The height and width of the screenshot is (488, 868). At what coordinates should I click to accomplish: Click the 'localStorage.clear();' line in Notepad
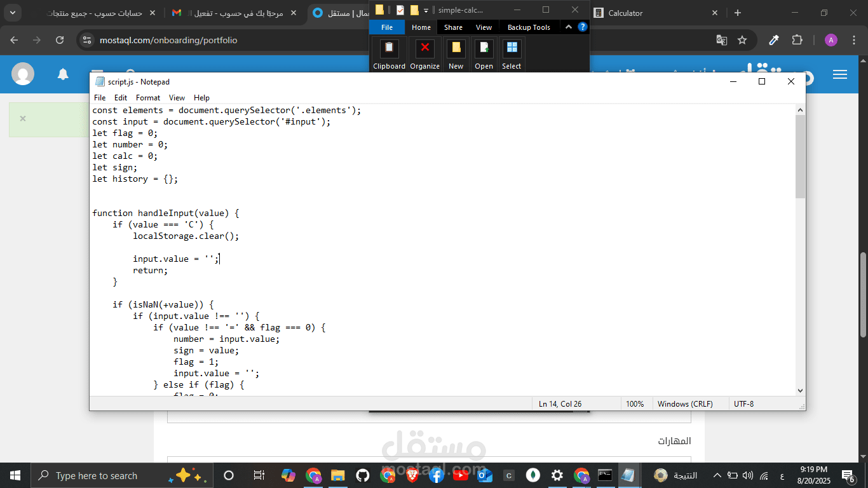tap(186, 236)
